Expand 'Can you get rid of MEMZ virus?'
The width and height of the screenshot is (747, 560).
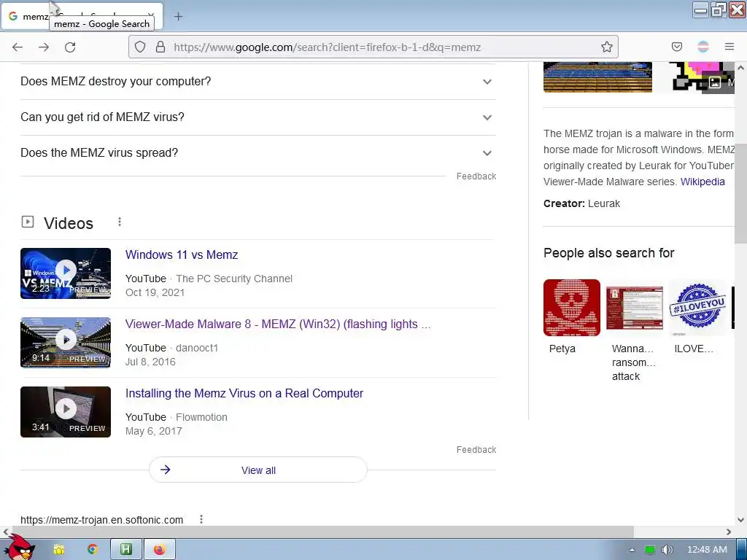pos(258,117)
